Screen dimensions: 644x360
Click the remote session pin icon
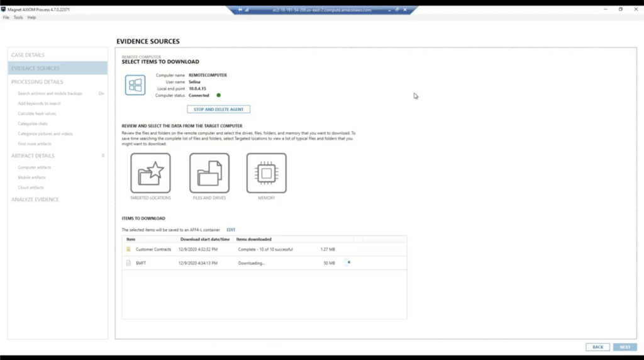coord(240,10)
